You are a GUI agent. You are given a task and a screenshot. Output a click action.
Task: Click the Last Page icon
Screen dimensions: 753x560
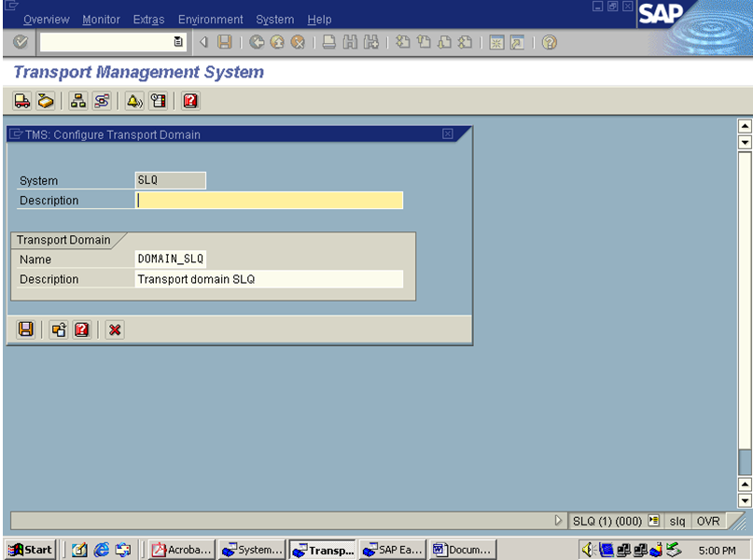point(465,42)
